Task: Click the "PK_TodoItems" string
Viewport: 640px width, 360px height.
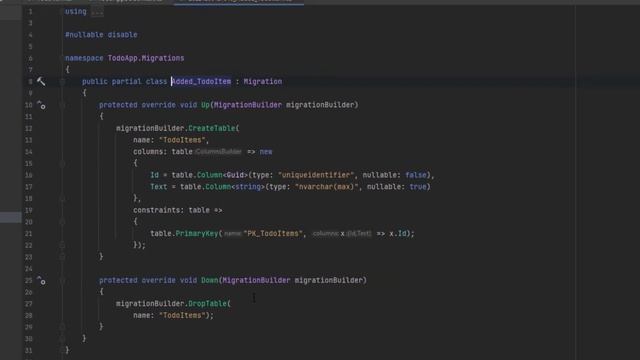Action: pyautogui.click(x=273, y=233)
